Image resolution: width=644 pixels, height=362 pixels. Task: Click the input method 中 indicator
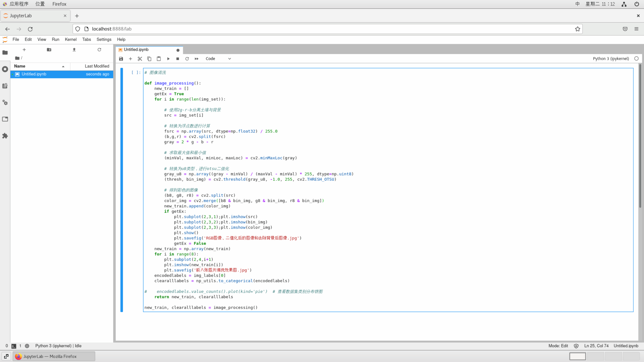coord(578,4)
